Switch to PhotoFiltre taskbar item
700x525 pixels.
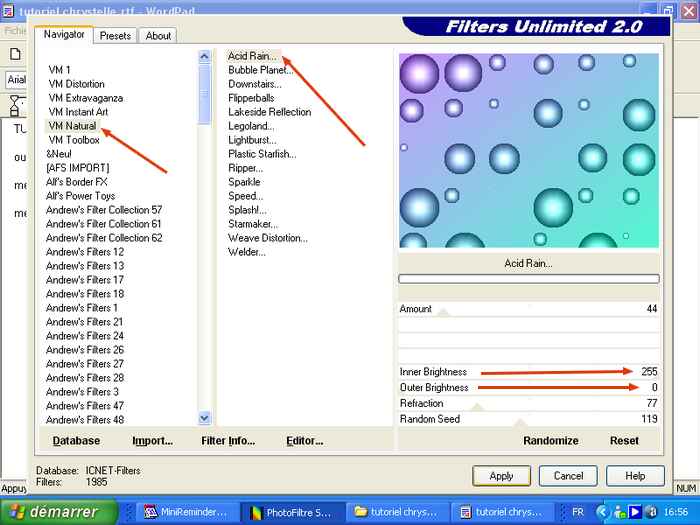[292, 512]
